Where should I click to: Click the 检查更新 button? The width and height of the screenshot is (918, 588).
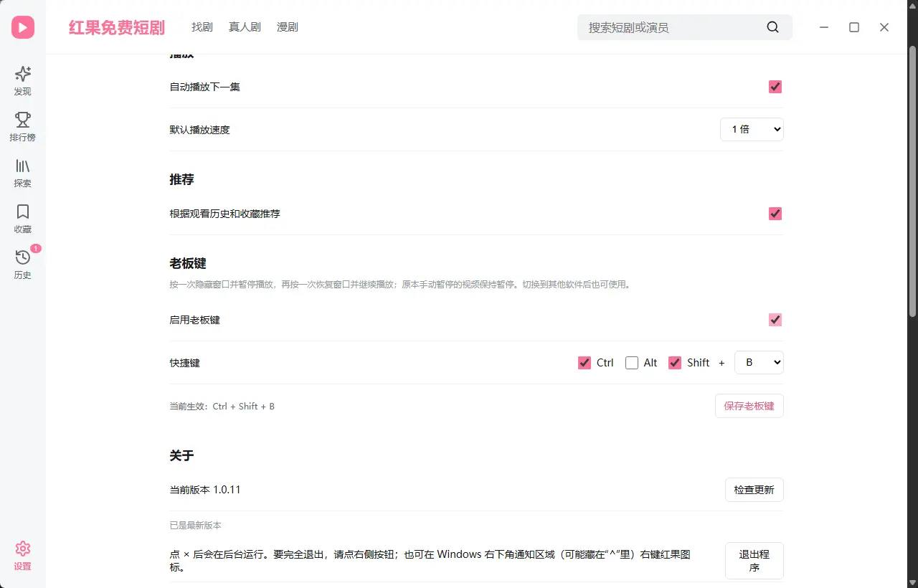754,490
